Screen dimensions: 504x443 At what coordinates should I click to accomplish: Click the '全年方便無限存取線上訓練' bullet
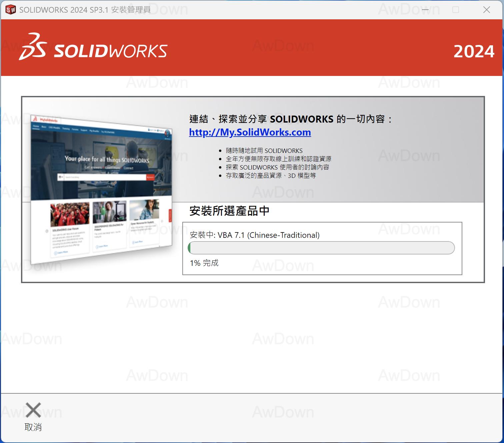click(278, 159)
